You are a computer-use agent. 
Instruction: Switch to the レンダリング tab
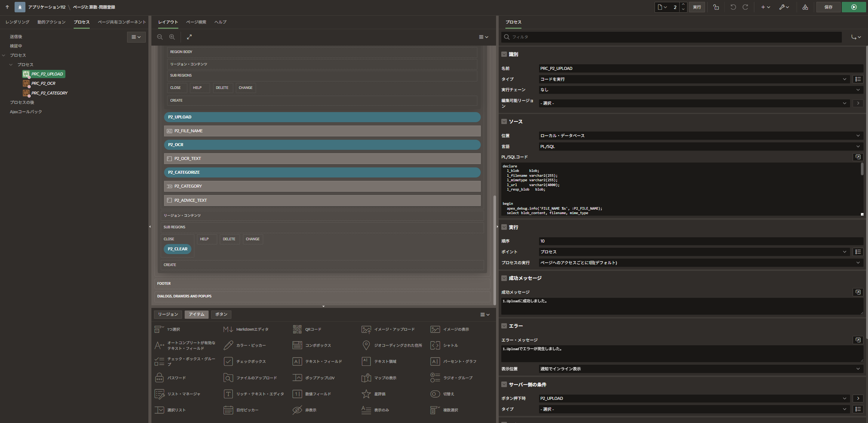[x=17, y=22]
